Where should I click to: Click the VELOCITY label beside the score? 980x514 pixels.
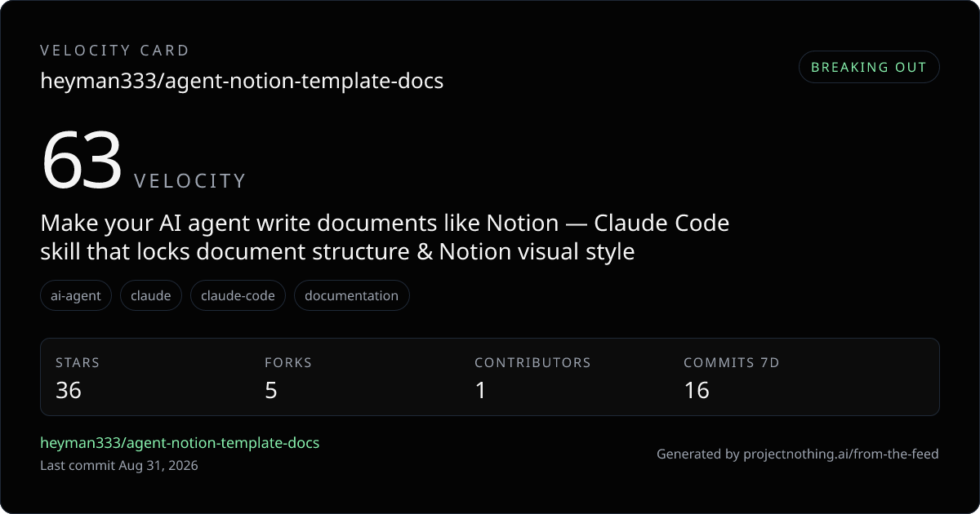[x=189, y=181]
